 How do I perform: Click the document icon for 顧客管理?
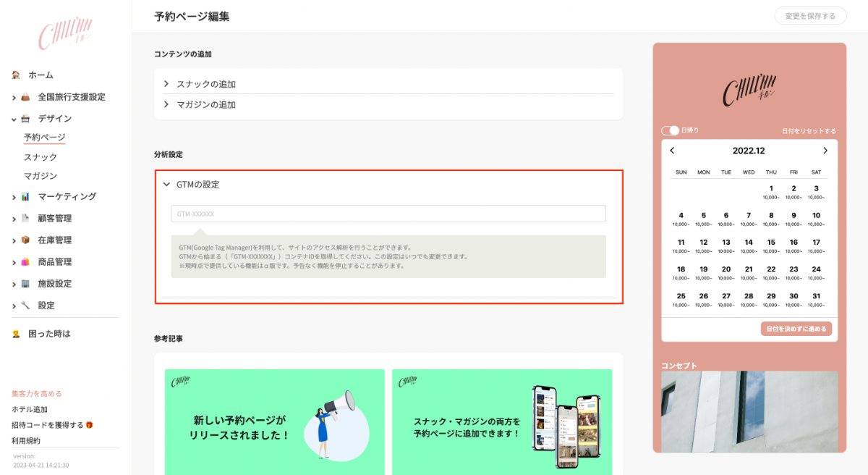(x=25, y=218)
